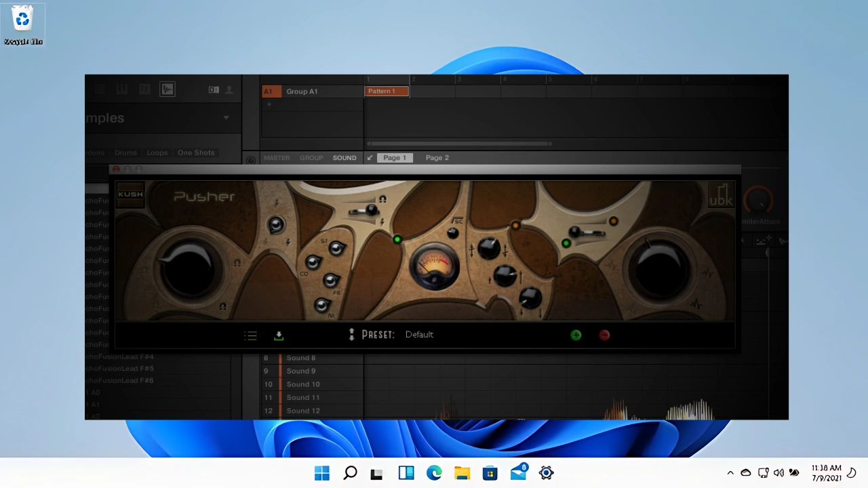Expand the Samples product dropdown arrow

pos(226,118)
